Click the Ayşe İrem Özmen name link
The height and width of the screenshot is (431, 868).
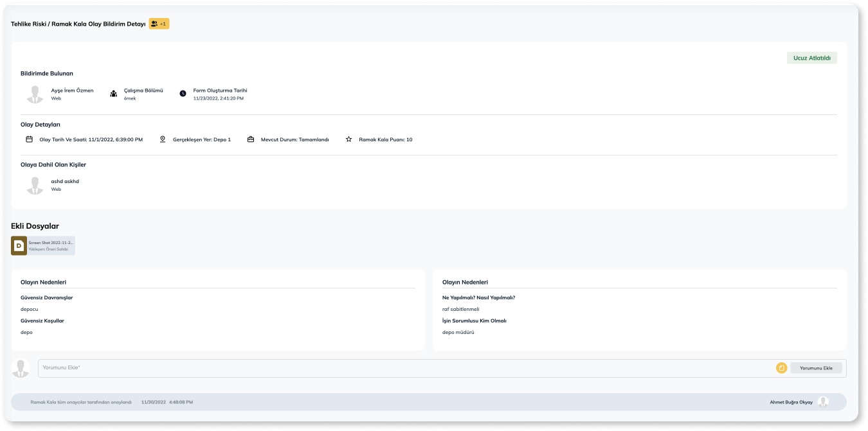[72, 91]
